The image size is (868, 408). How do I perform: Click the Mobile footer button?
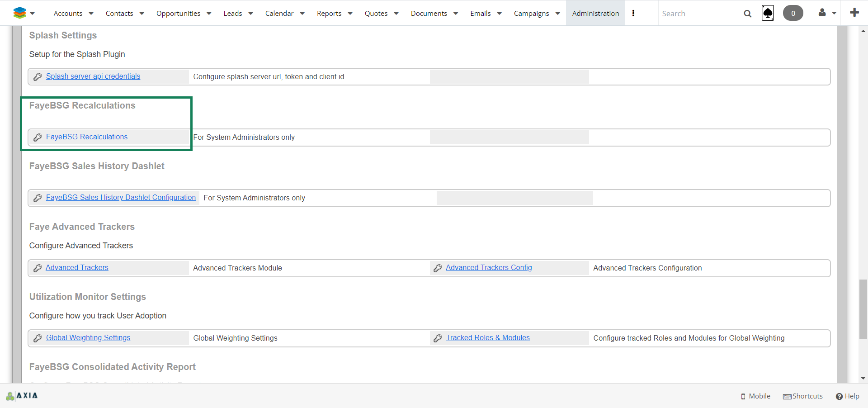pyautogui.click(x=755, y=396)
